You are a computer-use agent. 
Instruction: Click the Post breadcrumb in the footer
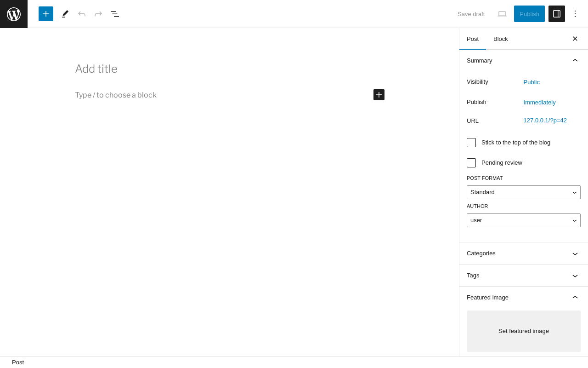click(x=18, y=362)
